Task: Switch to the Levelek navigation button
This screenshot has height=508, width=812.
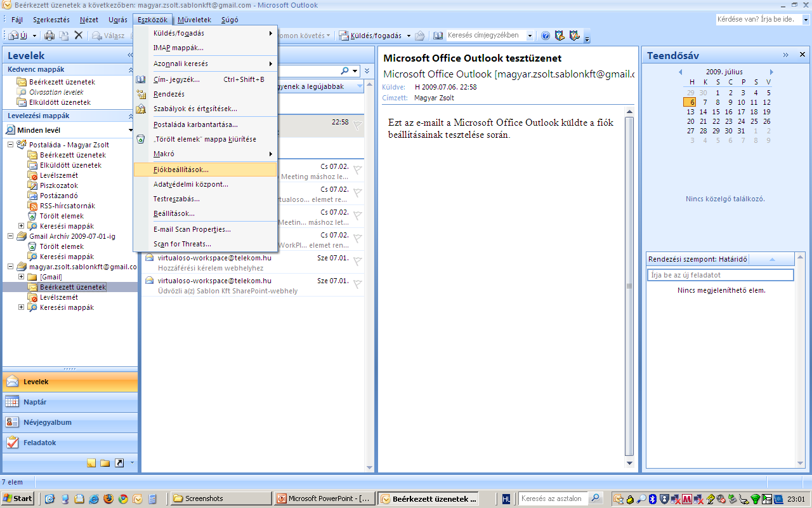Action: [70, 382]
